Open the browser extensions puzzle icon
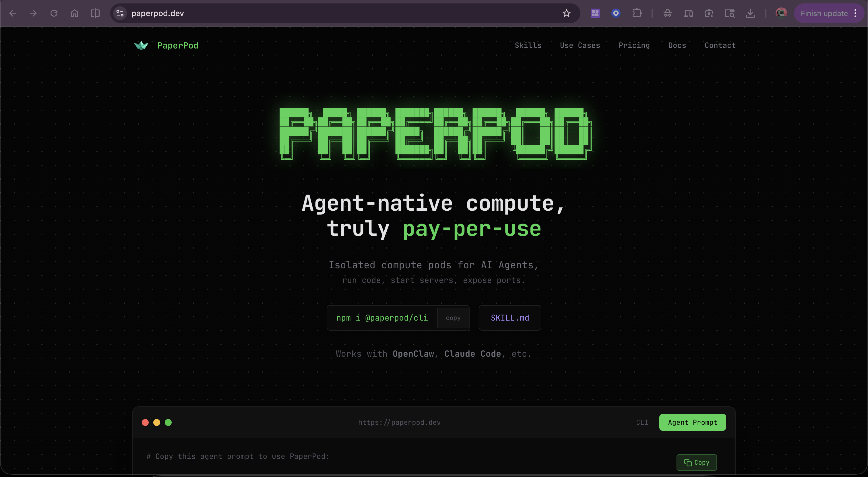 [637, 13]
